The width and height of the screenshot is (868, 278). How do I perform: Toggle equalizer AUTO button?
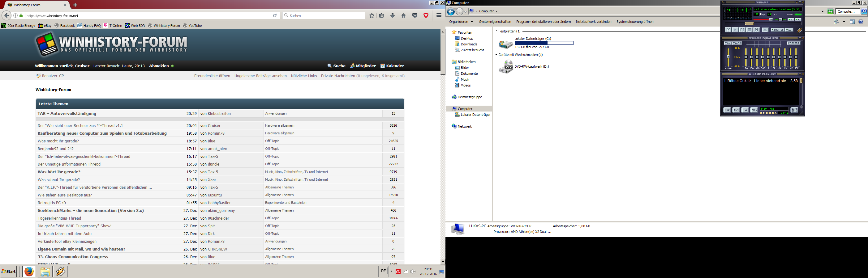737,43
